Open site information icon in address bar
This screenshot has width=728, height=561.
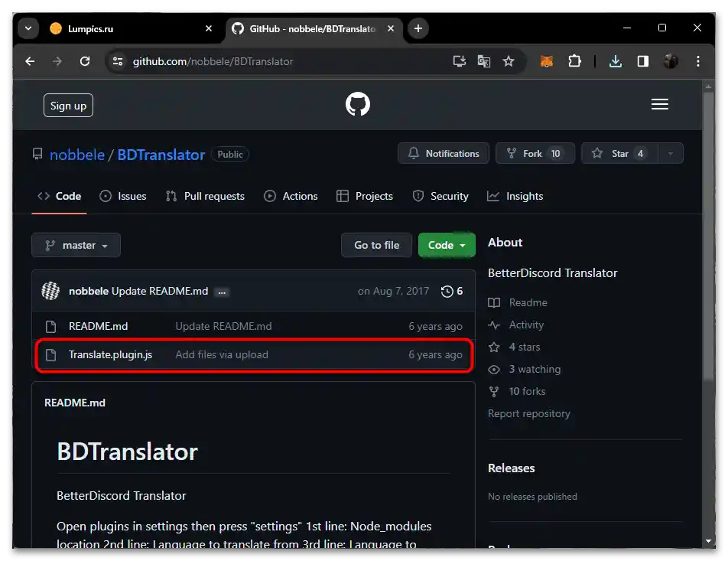118,61
